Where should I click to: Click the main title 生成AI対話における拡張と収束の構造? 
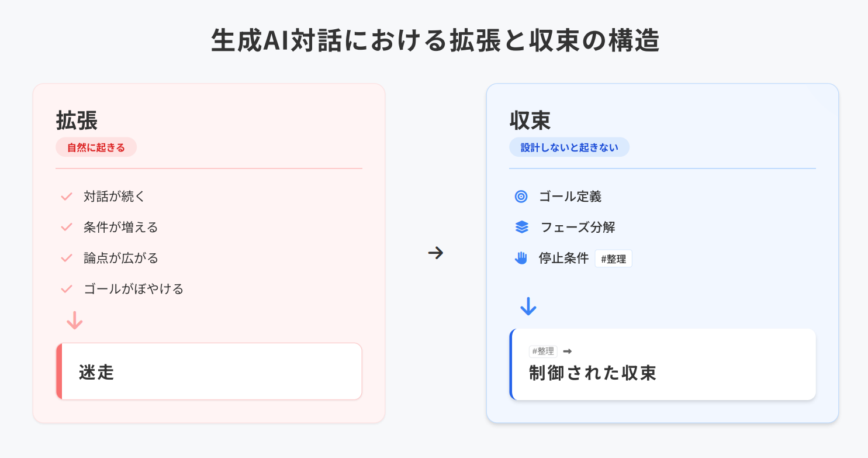(435, 42)
